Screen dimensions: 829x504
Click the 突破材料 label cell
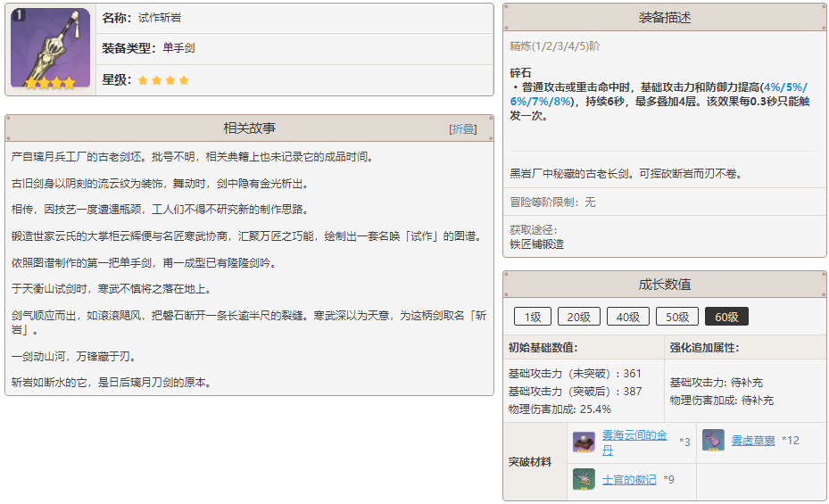coord(535,462)
